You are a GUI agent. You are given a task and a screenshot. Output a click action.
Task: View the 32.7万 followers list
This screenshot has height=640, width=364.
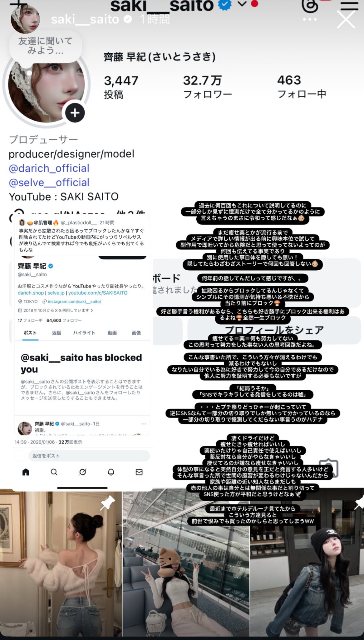pyautogui.click(x=207, y=87)
